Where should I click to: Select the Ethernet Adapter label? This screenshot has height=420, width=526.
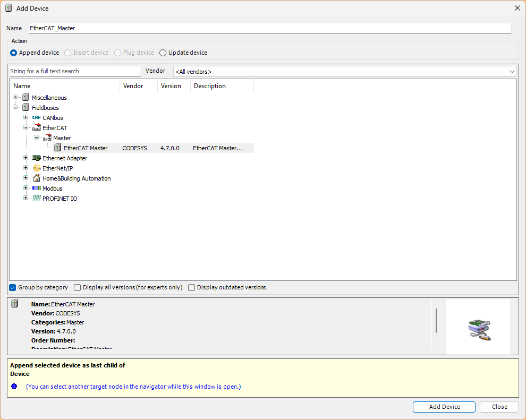click(65, 158)
